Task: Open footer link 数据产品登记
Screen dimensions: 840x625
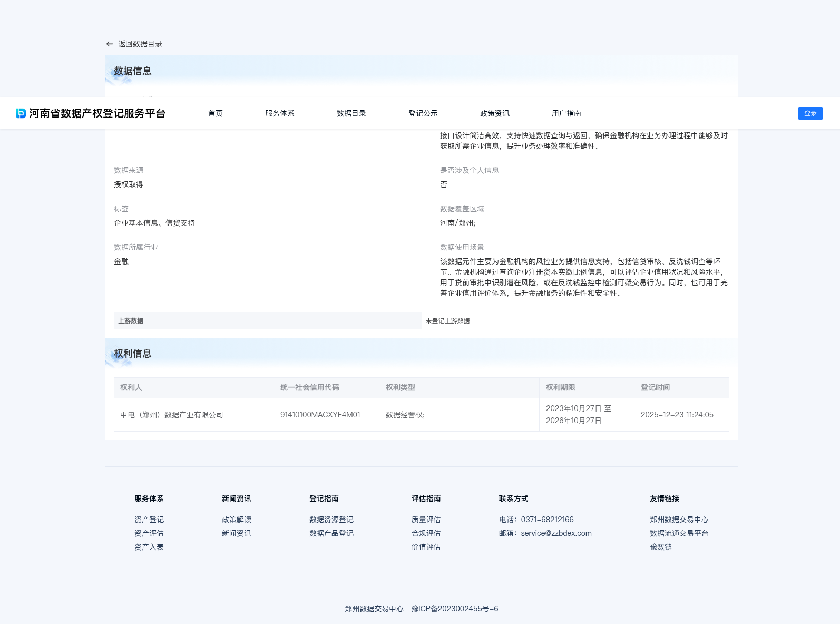Action: pyautogui.click(x=331, y=533)
